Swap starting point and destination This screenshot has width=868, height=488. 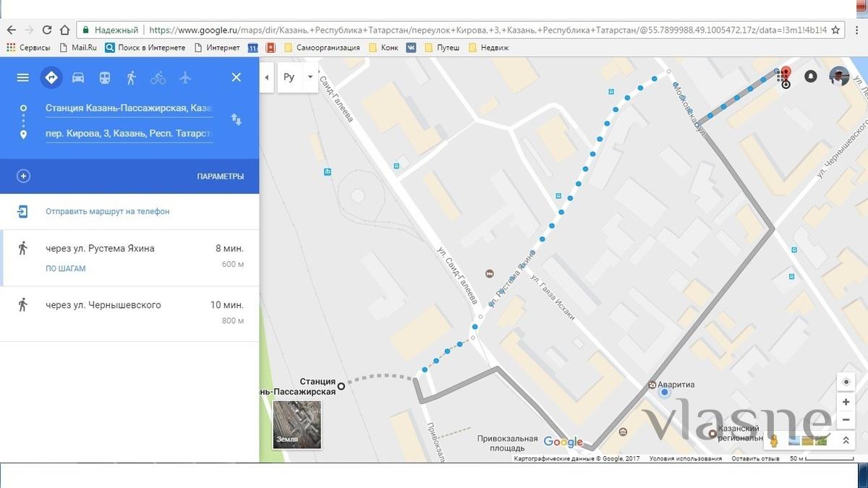(237, 119)
